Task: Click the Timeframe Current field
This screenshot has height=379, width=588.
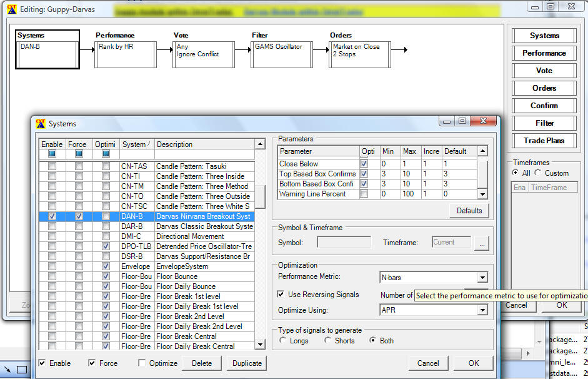Action: 451,242
